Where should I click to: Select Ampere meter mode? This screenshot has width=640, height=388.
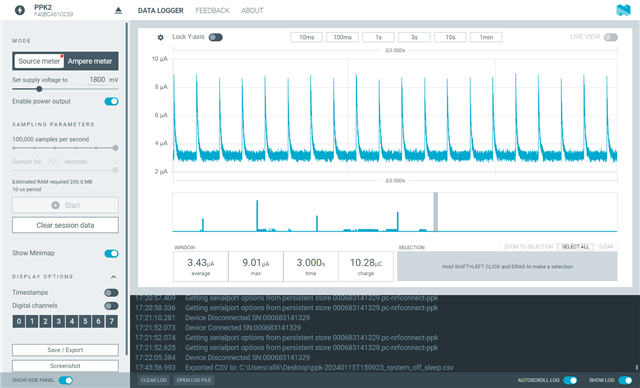(x=90, y=61)
